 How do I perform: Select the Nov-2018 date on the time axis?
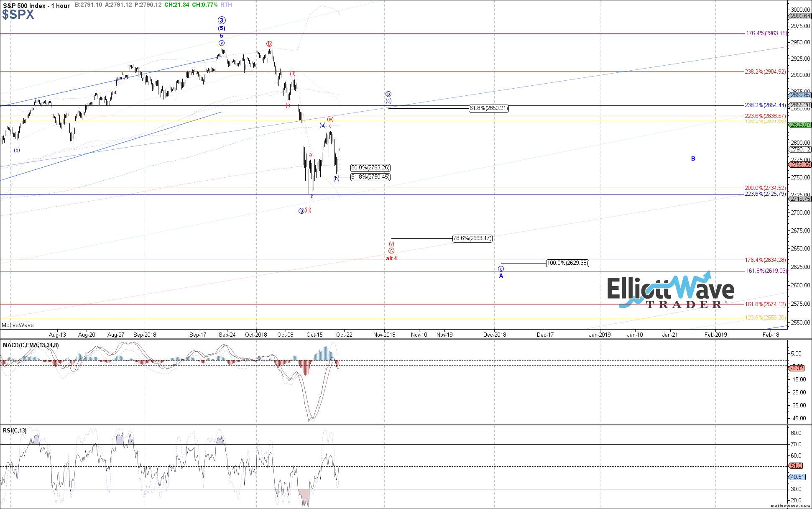384,335
